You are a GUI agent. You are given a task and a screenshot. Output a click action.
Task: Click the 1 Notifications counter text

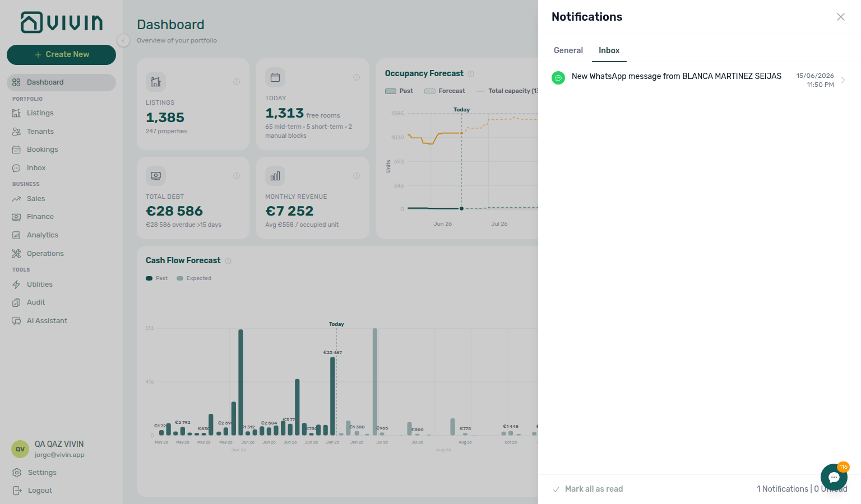pyautogui.click(x=783, y=489)
